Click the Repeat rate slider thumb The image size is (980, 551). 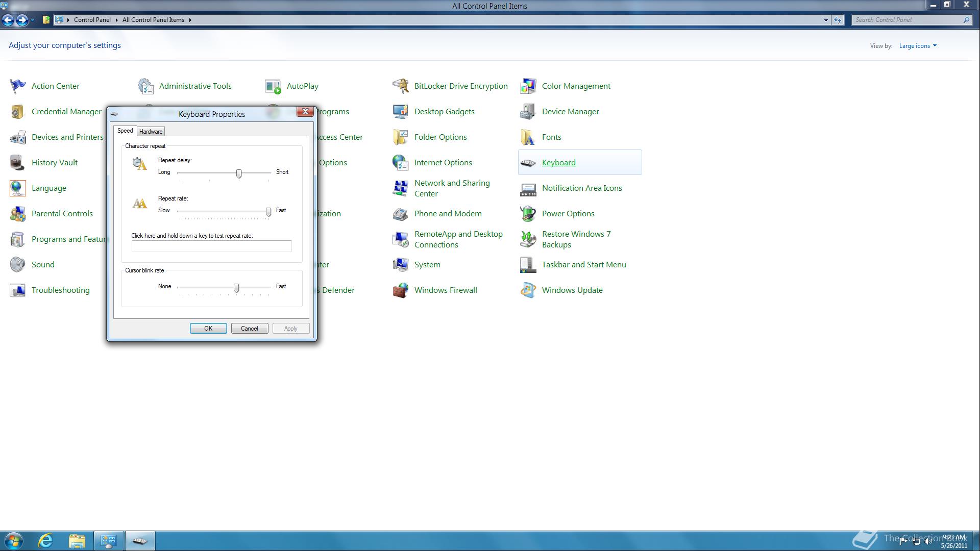[268, 212]
